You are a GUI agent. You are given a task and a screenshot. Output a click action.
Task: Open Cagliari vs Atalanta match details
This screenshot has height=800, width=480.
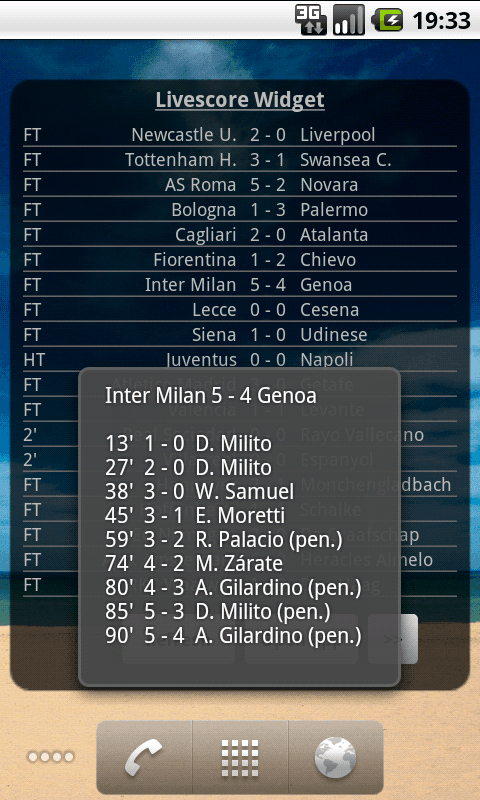(240, 235)
